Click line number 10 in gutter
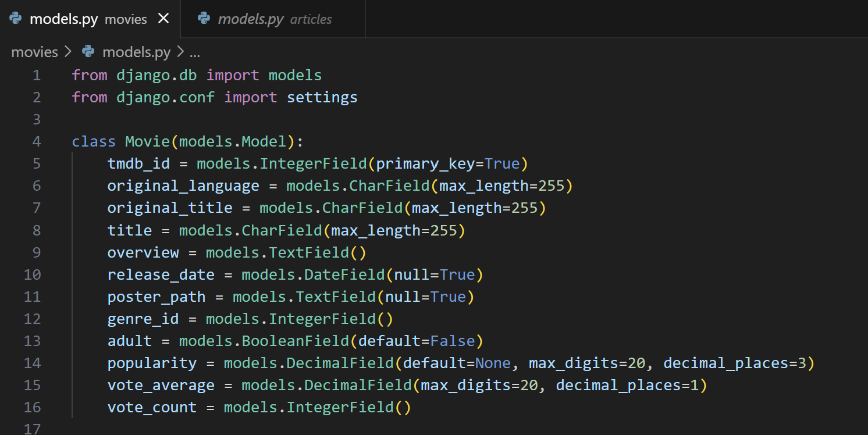868x435 pixels. [33, 274]
